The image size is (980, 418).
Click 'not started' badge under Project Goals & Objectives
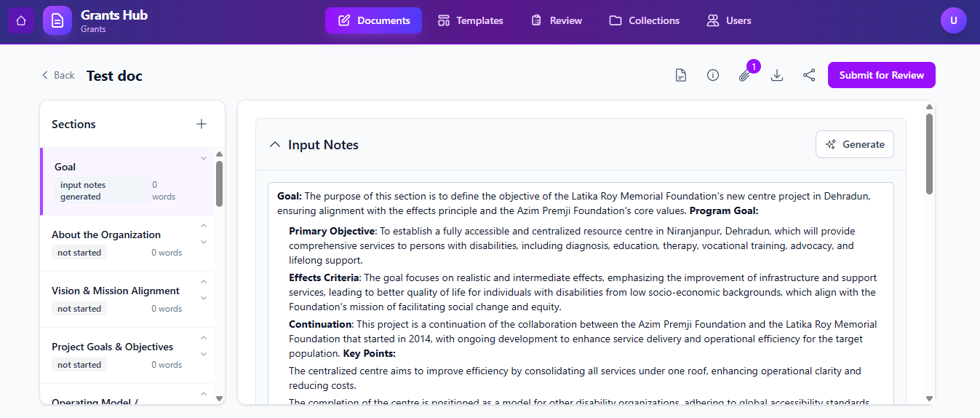pyautogui.click(x=79, y=364)
